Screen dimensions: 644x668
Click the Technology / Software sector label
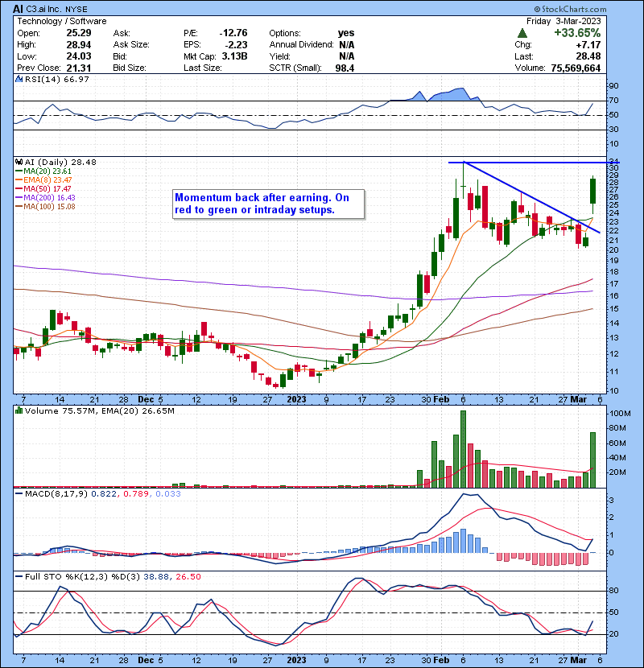click(62, 21)
